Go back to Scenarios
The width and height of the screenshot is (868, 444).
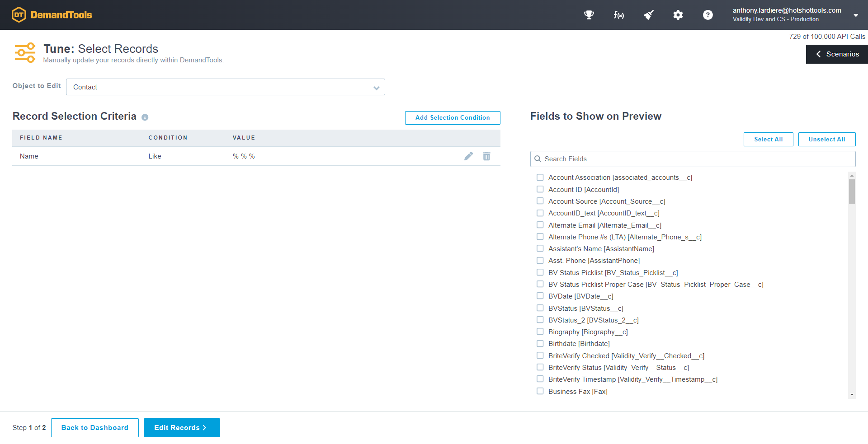point(837,54)
